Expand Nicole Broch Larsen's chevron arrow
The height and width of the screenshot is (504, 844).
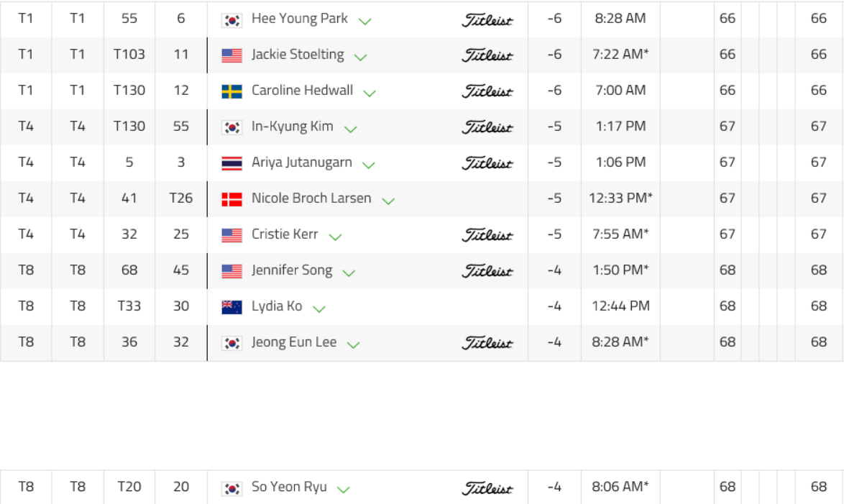point(388,201)
